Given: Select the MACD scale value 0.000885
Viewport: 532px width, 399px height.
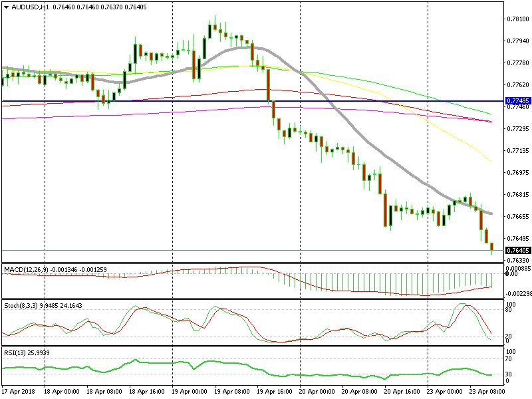Looking at the screenshot, I should pos(519,269).
